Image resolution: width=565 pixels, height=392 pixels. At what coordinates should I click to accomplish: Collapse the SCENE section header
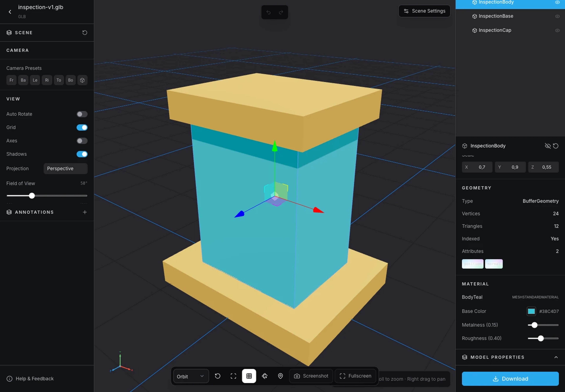tap(47, 33)
